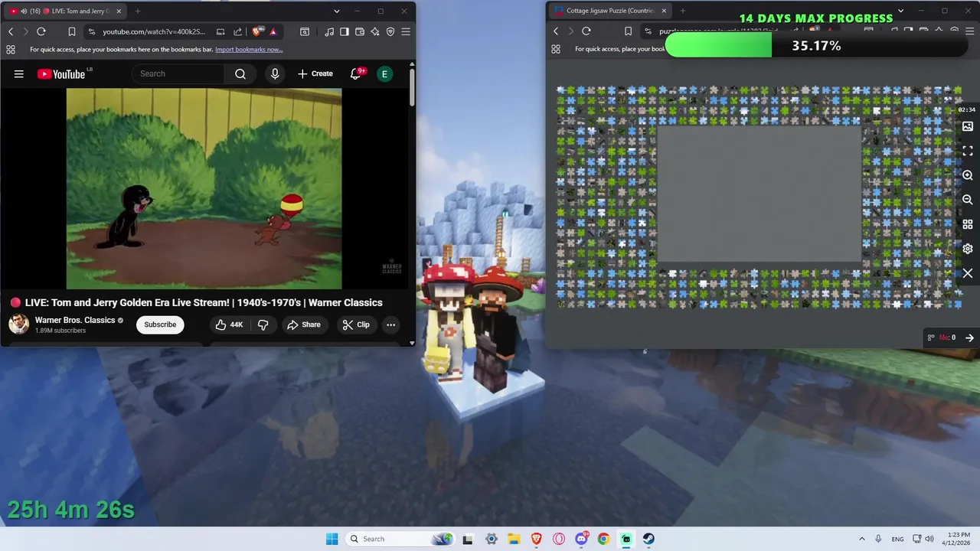Start YouTube voice search with microphone
This screenshot has height=551, width=980.
coord(275,73)
